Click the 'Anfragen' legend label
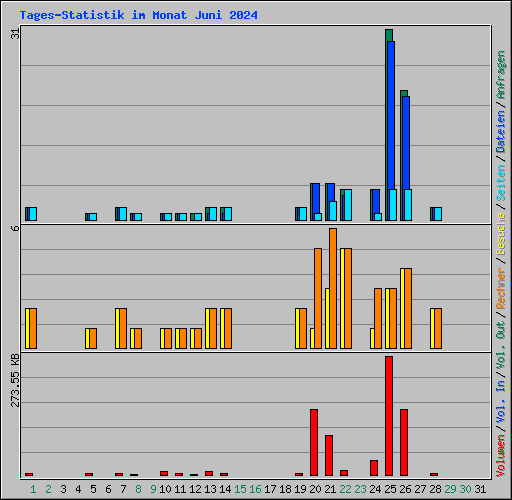 click(501, 75)
